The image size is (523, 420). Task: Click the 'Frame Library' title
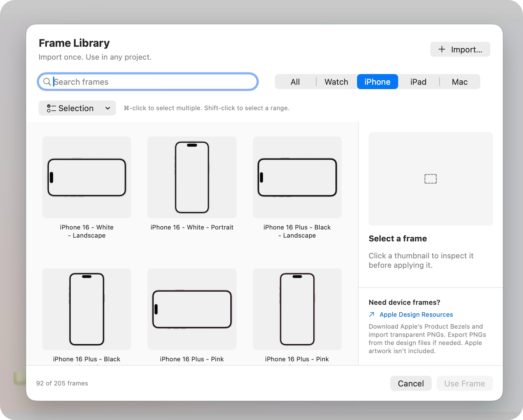point(74,43)
